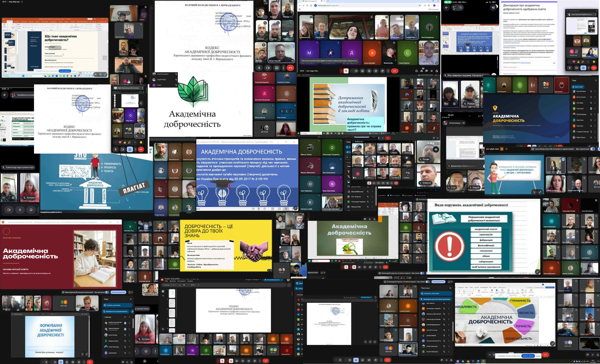Reload the meet.google.com/fuz-vuqe-mhs browser page

[x=307, y=5]
